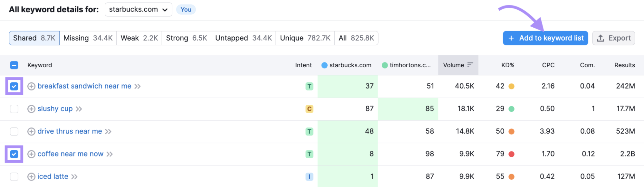Click transactional intent badge for drive thrus near me
Image resolution: width=644 pixels, height=187 pixels.
pos(309,131)
